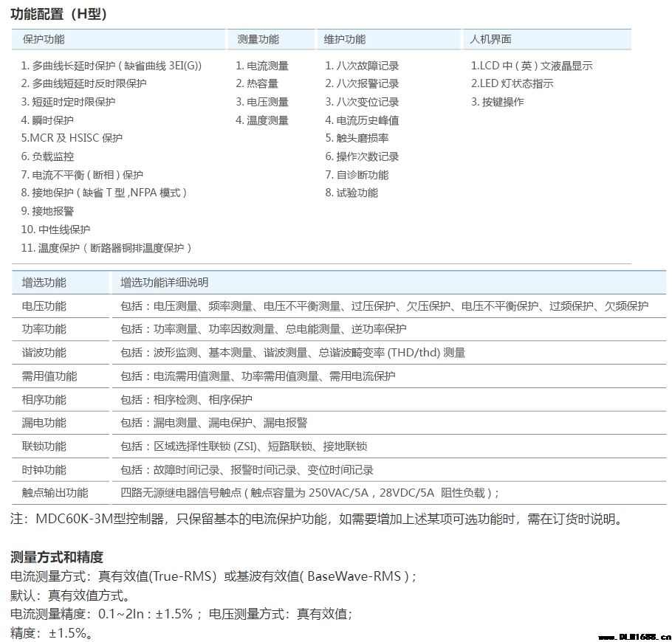Select the 操作次数记录 item
Screen dimensions: 672x642
tap(362, 156)
